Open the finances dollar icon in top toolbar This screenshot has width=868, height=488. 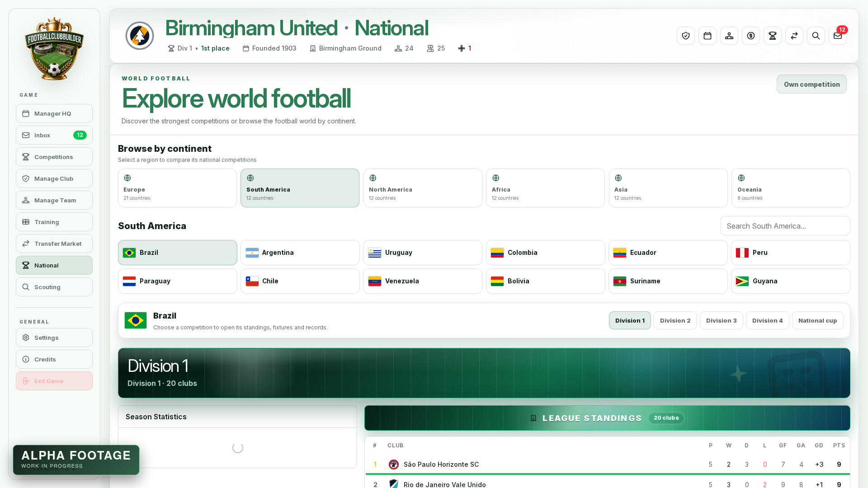[x=751, y=36]
